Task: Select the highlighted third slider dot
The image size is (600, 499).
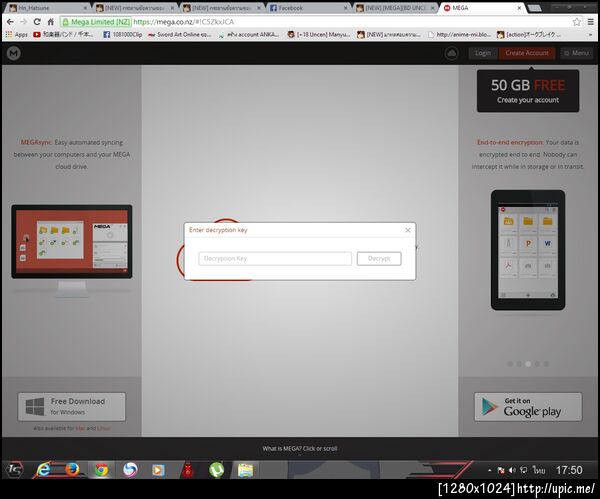Action: [x=528, y=364]
